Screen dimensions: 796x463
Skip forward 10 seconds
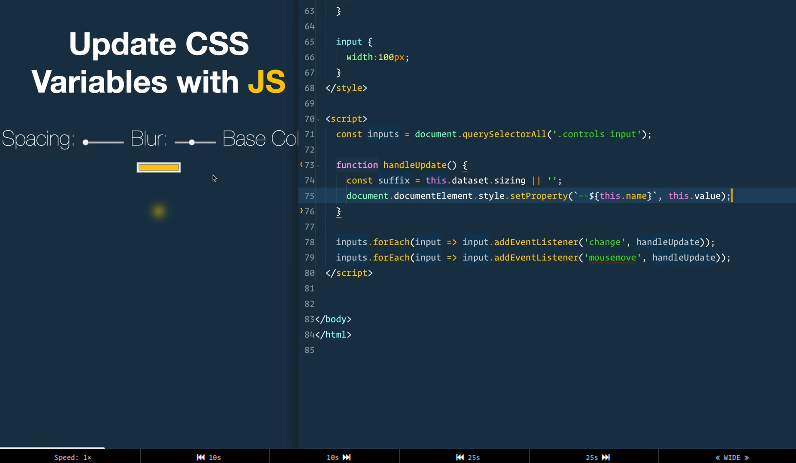tap(338, 457)
